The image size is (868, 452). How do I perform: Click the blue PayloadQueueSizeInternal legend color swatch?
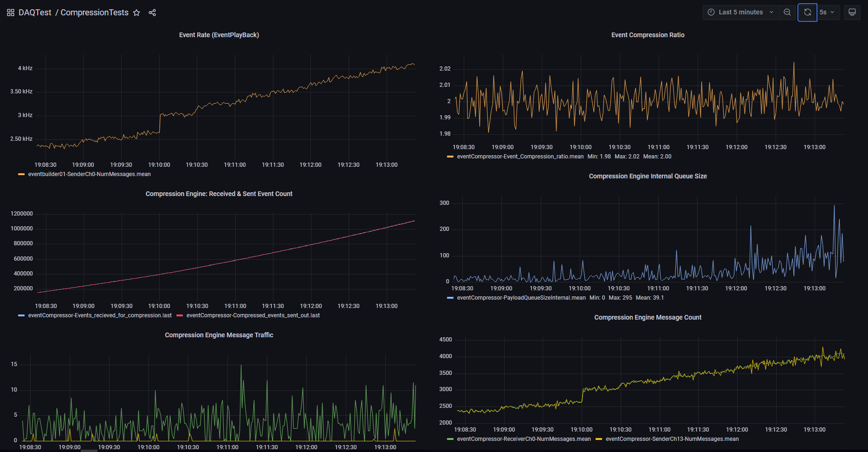(450, 298)
